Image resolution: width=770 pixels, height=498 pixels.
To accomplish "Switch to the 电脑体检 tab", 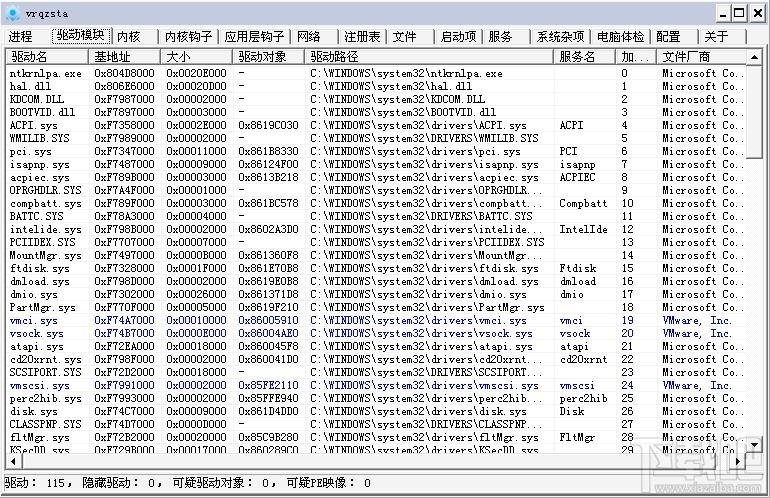I will (x=621, y=36).
